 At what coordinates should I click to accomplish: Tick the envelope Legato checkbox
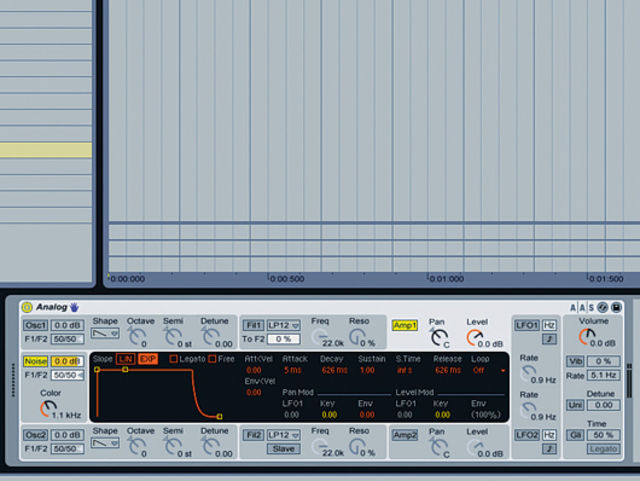pos(173,359)
